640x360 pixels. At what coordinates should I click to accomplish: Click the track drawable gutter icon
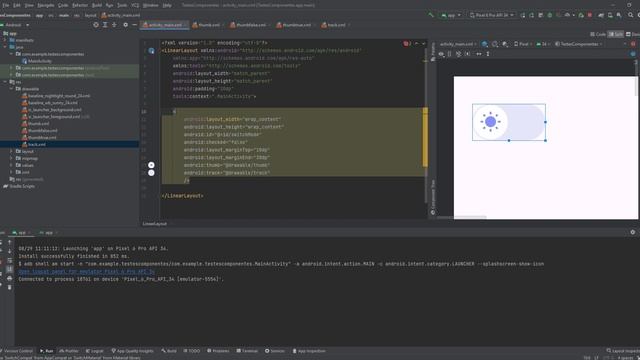[151, 173]
